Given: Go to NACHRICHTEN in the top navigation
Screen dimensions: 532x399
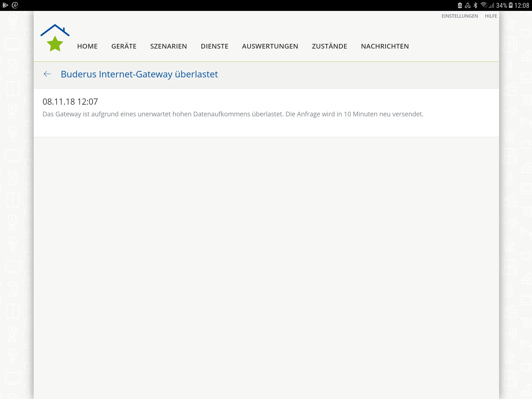Looking at the screenshot, I should pos(385,46).
